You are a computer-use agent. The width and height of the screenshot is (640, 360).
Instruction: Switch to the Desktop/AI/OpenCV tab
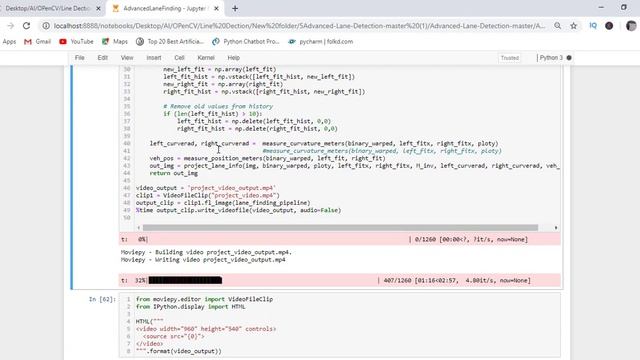pyautogui.click(x=47, y=8)
